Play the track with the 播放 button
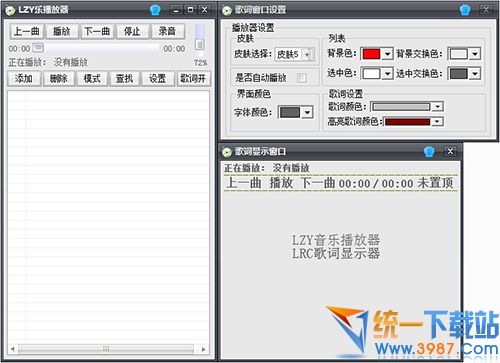500x363 pixels. click(62, 31)
